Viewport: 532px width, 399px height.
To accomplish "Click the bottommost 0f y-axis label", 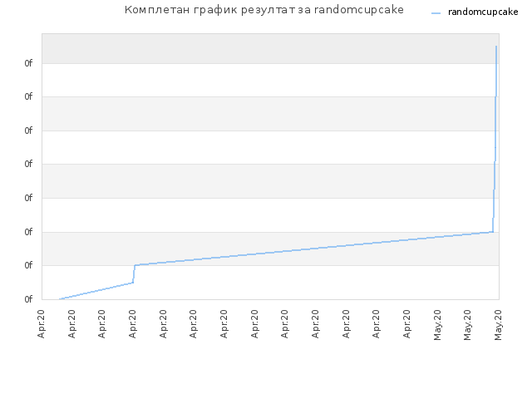I will [x=28, y=299].
